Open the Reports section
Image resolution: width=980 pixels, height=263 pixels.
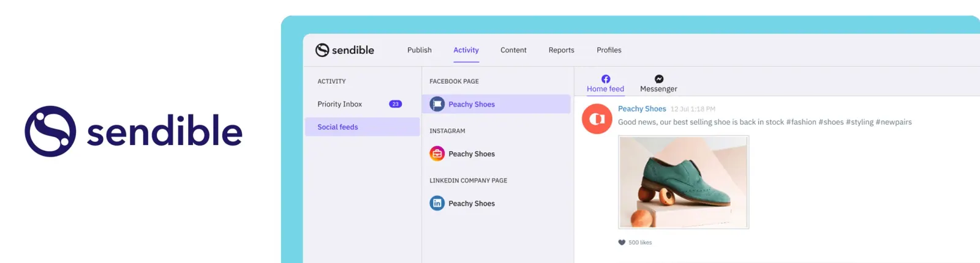562,50
